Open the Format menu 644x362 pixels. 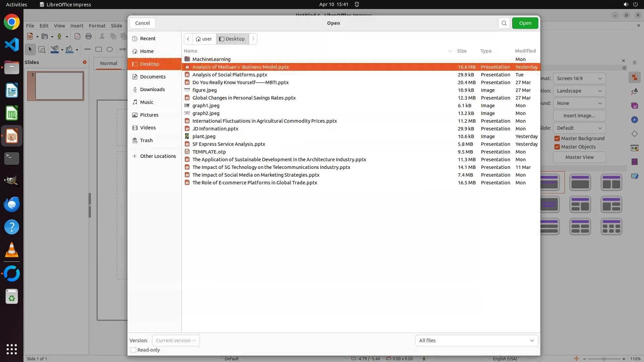coord(97,26)
